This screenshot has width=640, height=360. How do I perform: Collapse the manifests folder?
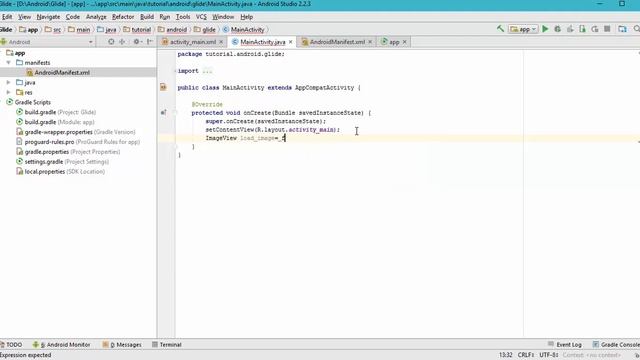9,62
